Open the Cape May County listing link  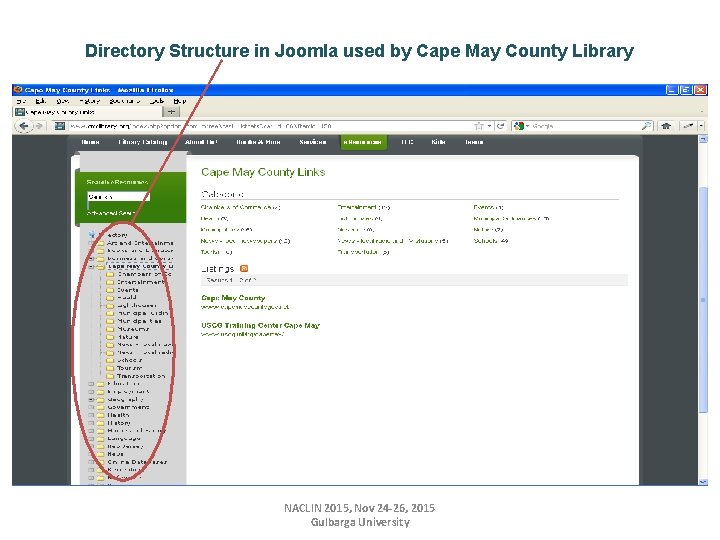(233, 298)
